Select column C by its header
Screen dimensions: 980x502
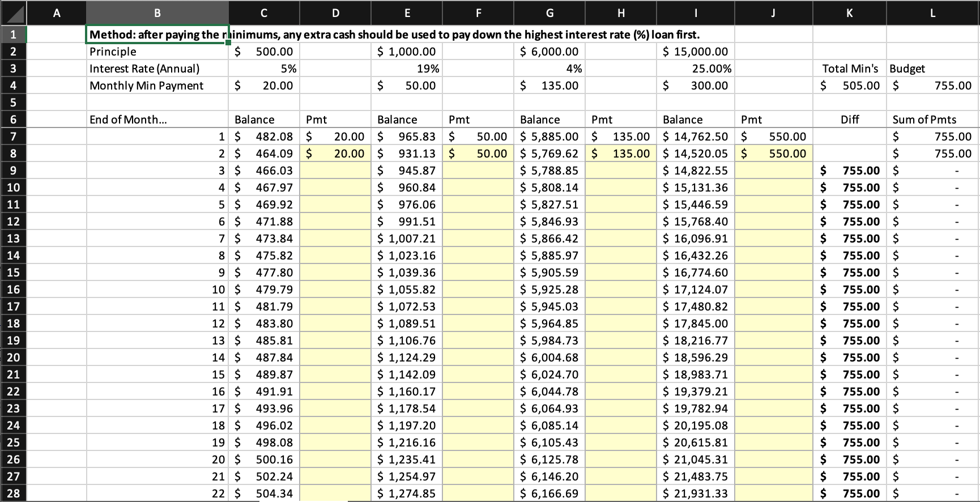tap(264, 13)
